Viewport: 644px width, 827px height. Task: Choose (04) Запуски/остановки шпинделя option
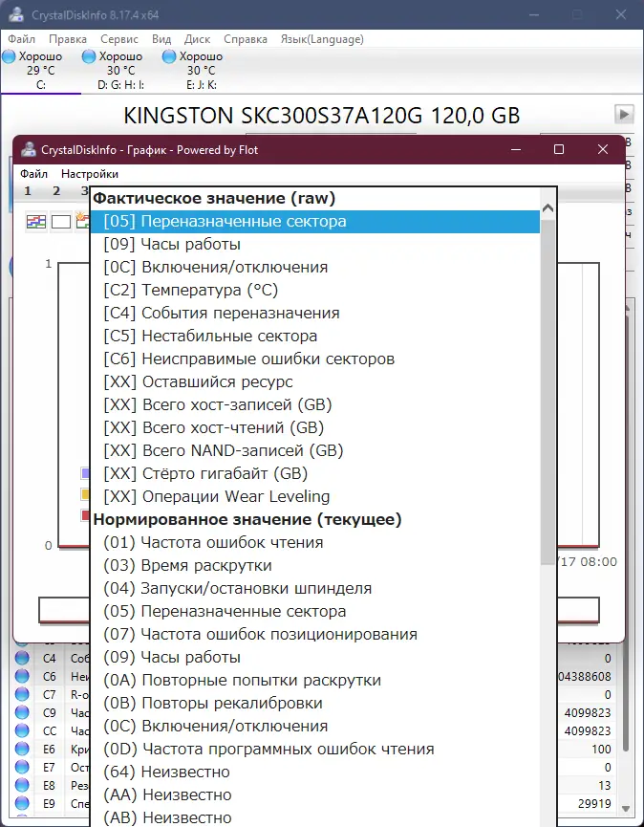click(315, 589)
